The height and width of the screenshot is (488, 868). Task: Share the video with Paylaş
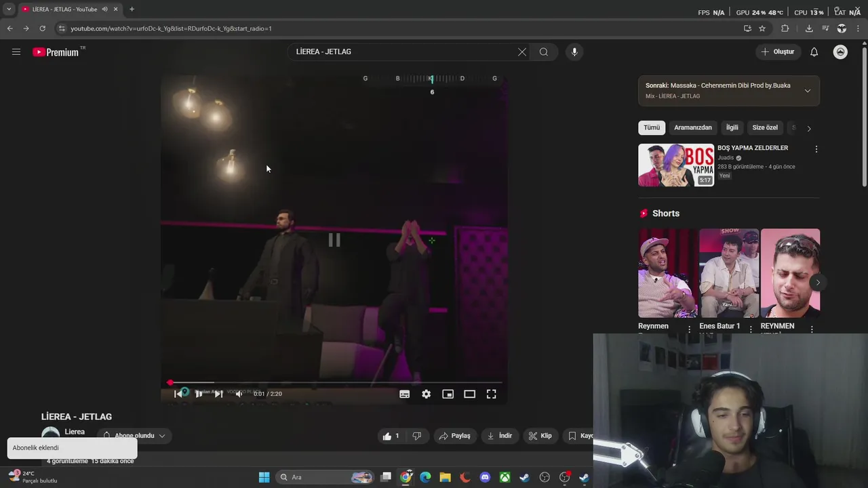[x=454, y=436]
